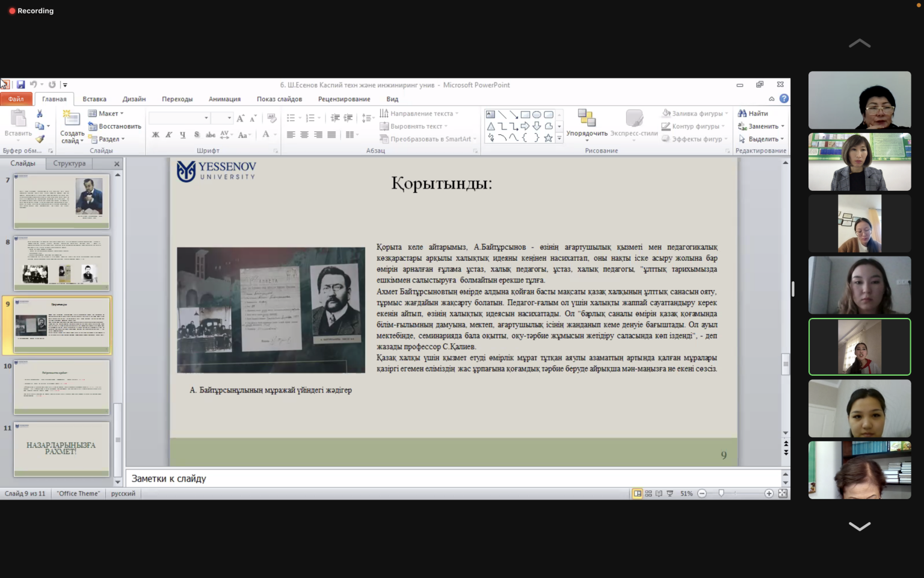Toggle bold (Ж) formatting
924x578 pixels.
coord(156,135)
